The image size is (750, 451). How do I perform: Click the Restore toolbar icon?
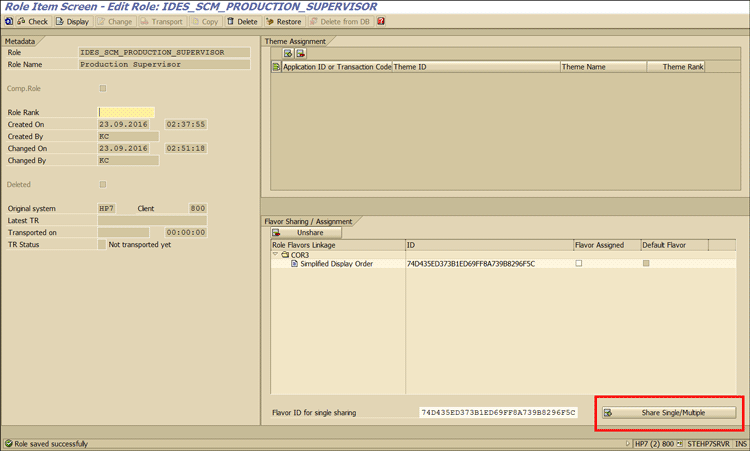point(283,21)
